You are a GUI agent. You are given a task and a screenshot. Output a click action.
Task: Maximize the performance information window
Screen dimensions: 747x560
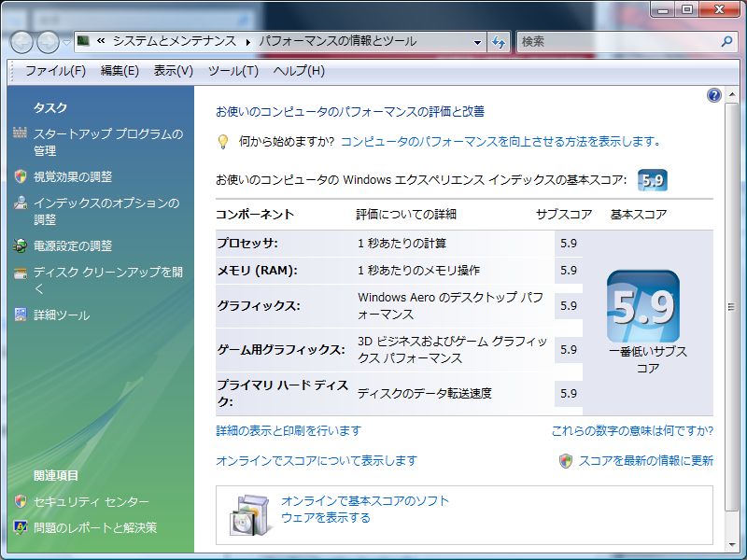point(686,9)
